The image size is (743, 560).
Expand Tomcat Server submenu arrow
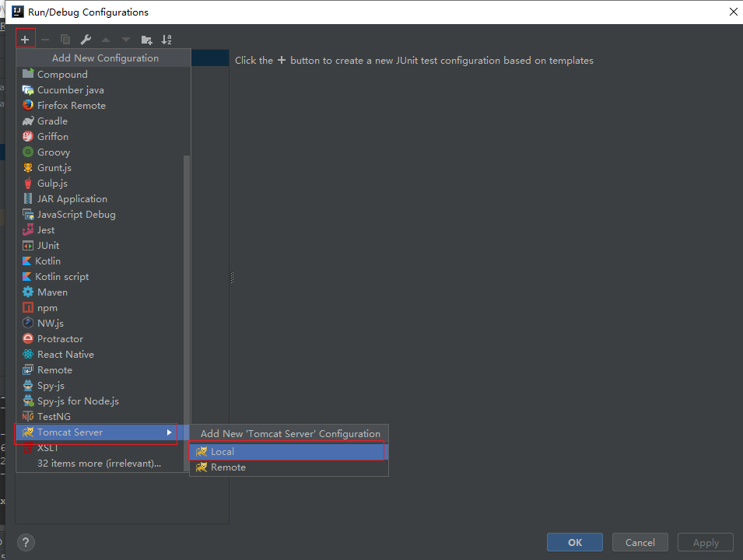[169, 432]
